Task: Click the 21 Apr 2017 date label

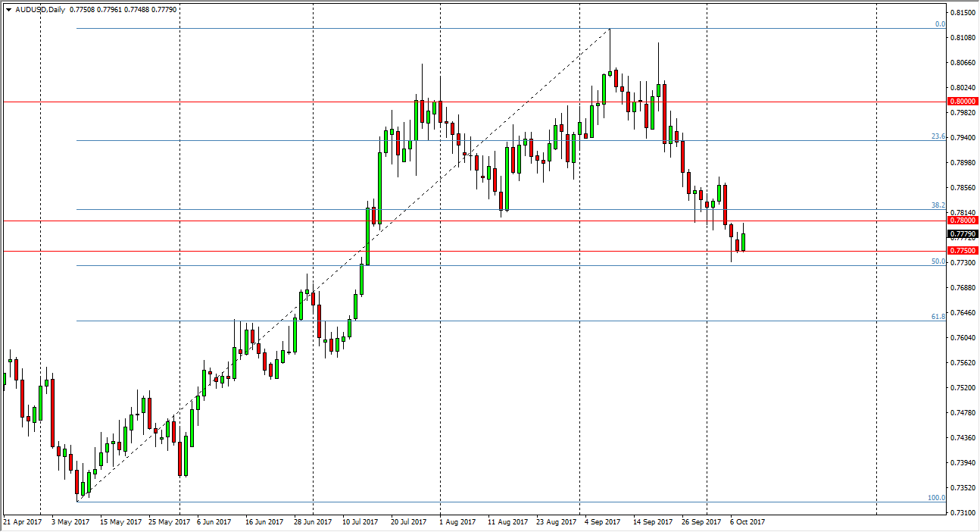Action: (21, 522)
